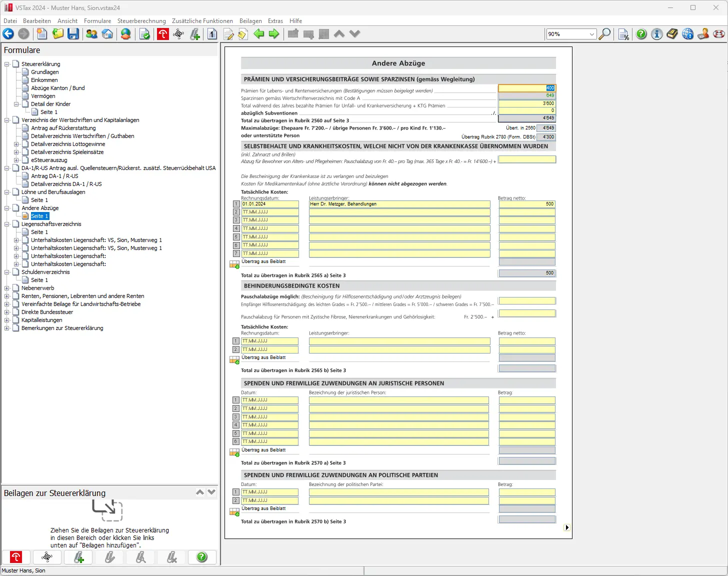
Task: Click the green right arrow for next form
Action: point(274,34)
